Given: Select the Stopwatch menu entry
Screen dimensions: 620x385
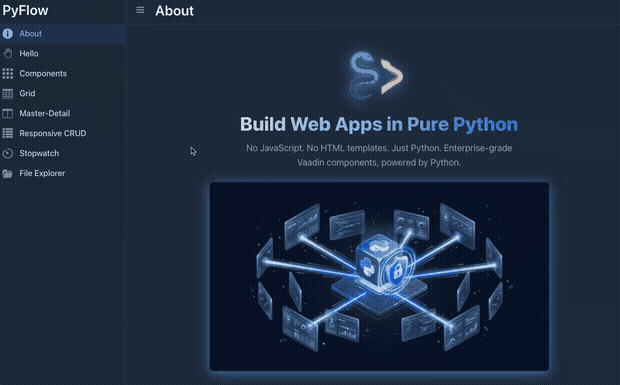Looking at the screenshot, I should (62, 153).
